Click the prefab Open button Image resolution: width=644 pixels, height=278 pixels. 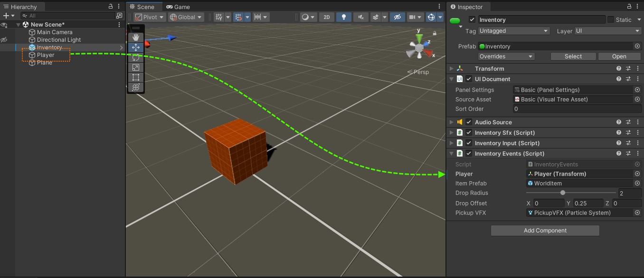point(619,56)
